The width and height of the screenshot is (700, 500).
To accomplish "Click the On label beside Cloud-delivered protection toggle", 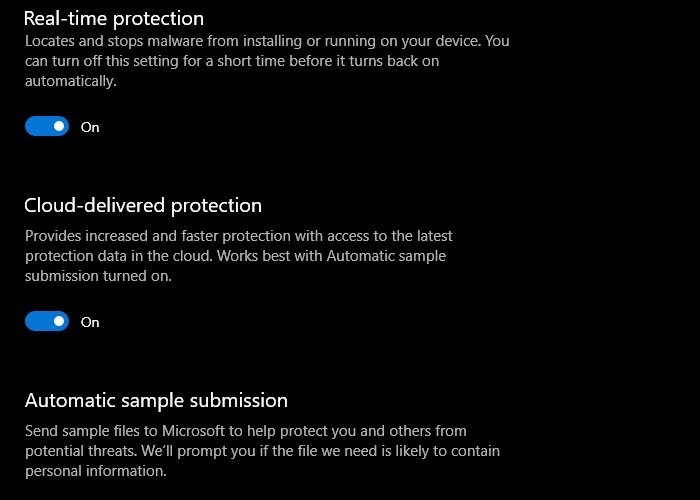I will (90, 323).
